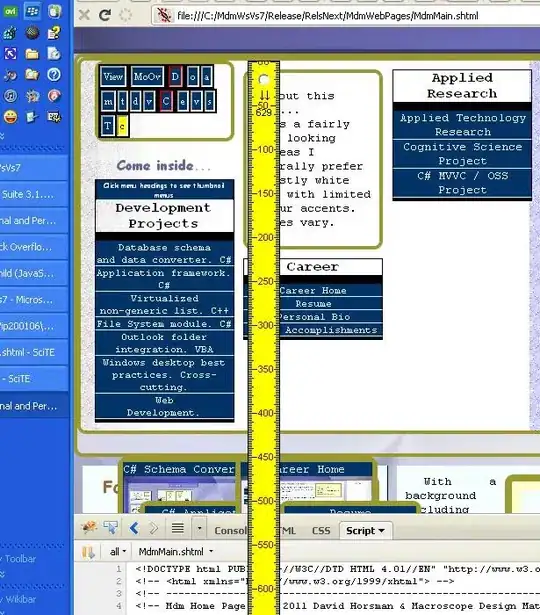
Task: Open the Resume link under Career
Action: pyautogui.click(x=313, y=304)
